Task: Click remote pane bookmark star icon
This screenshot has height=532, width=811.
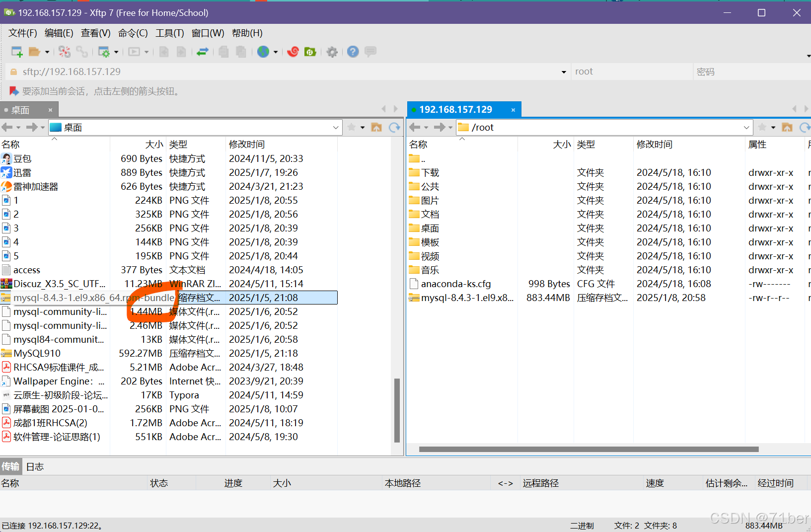Action: pos(762,128)
